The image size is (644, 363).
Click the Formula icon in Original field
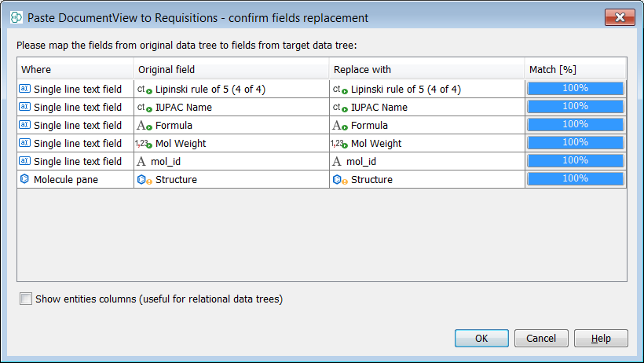[144, 126]
